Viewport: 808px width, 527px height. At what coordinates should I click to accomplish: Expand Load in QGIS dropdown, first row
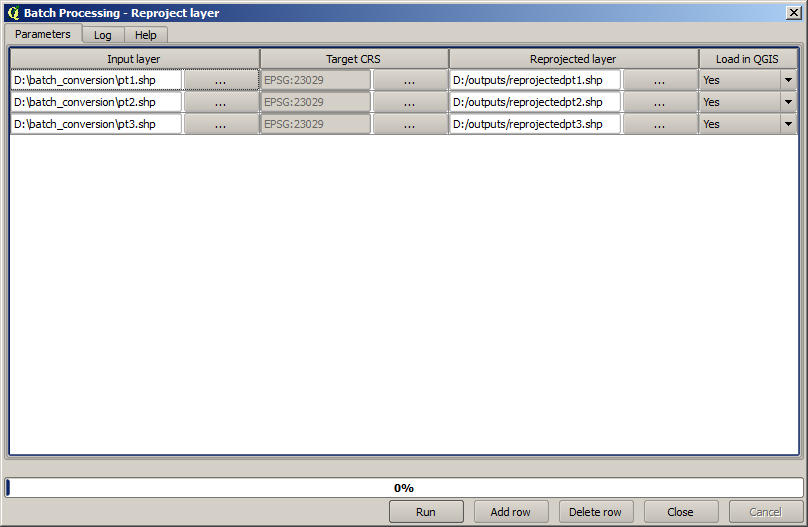coord(788,80)
